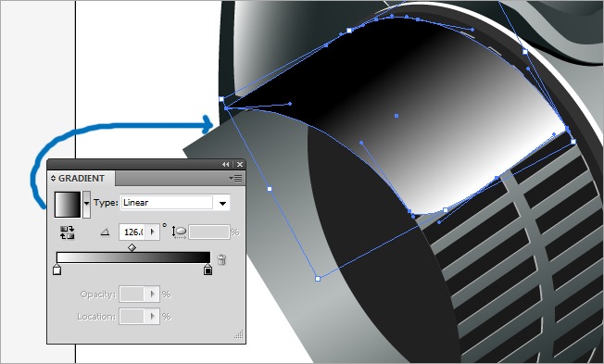This screenshot has height=364, width=604.
Task: Select the gradient midpoint diamond
Action: [132, 247]
